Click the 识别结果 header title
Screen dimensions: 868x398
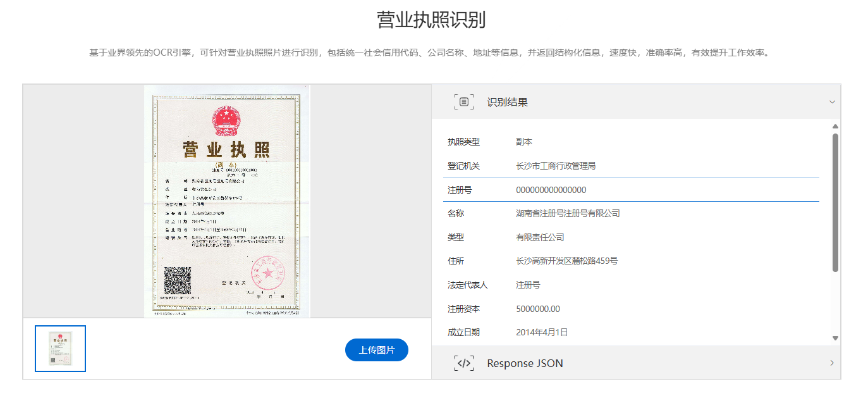tap(507, 102)
